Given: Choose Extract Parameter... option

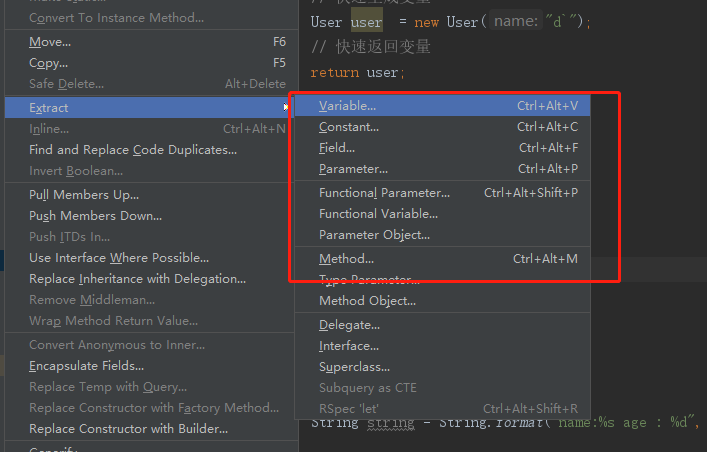Looking at the screenshot, I should click(442, 169).
